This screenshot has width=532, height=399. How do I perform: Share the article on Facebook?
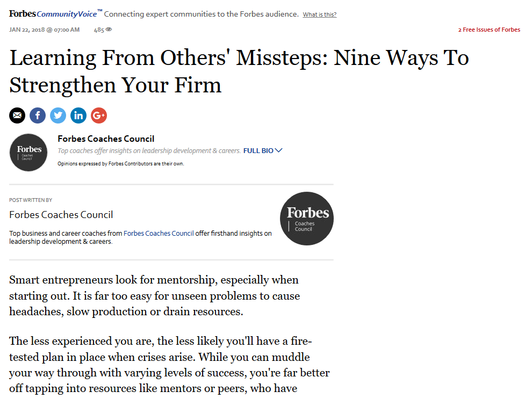tap(38, 115)
